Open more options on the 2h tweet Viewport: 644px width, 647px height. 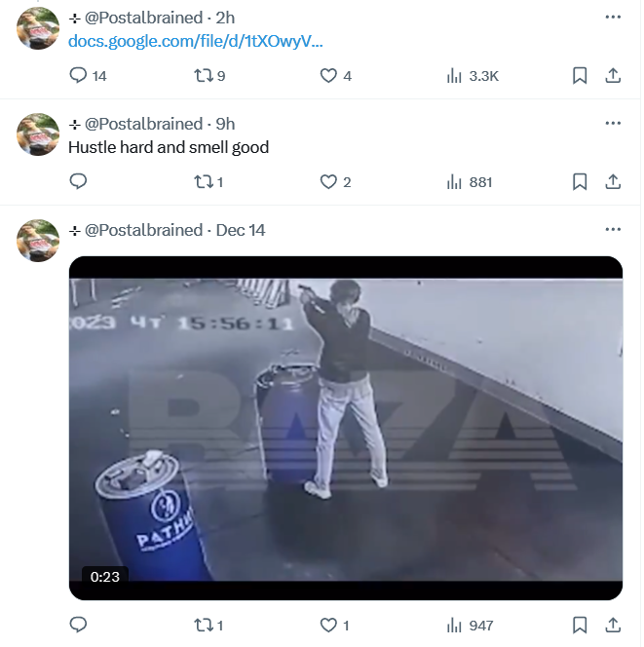tap(613, 17)
